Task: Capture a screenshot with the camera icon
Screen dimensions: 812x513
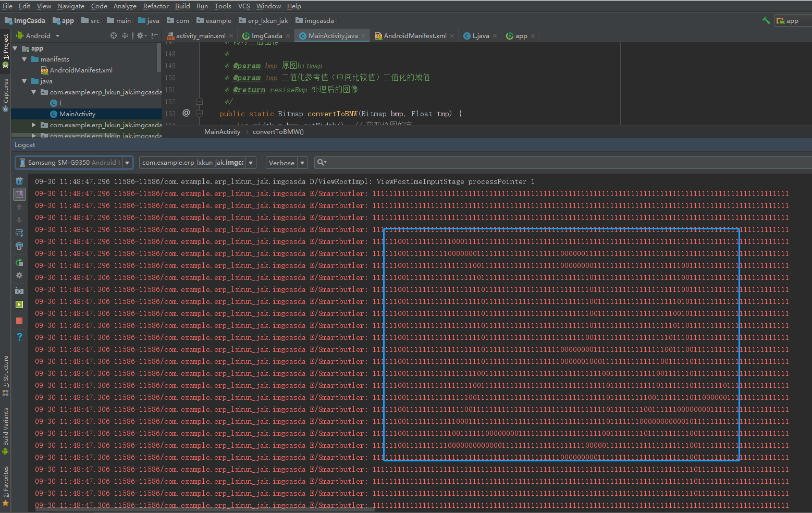Action: [19, 291]
